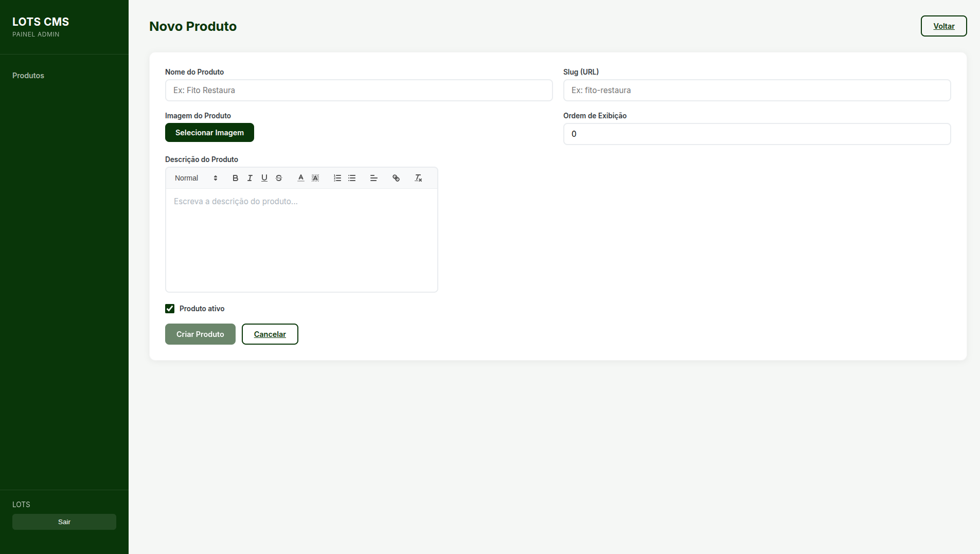Focus the Nome do Produto field
Image resolution: width=980 pixels, height=554 pixels.
click(x=359, y=91)
